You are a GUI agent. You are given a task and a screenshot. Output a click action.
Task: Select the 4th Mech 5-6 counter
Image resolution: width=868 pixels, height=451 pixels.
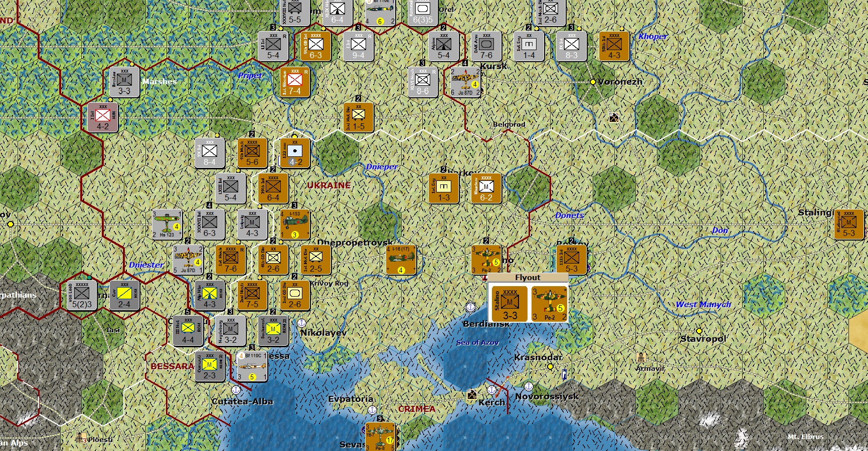pyautogui.click(x=252, y=153)
